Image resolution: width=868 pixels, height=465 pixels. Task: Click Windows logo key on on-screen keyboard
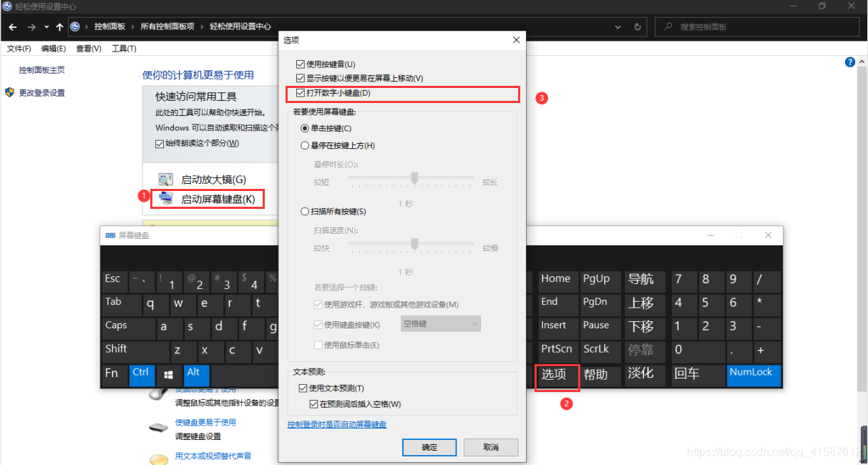point(169,375)
